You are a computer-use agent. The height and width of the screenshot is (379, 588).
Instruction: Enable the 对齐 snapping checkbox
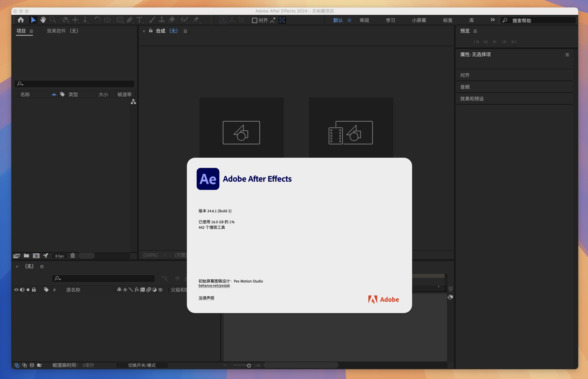point(254,20)
